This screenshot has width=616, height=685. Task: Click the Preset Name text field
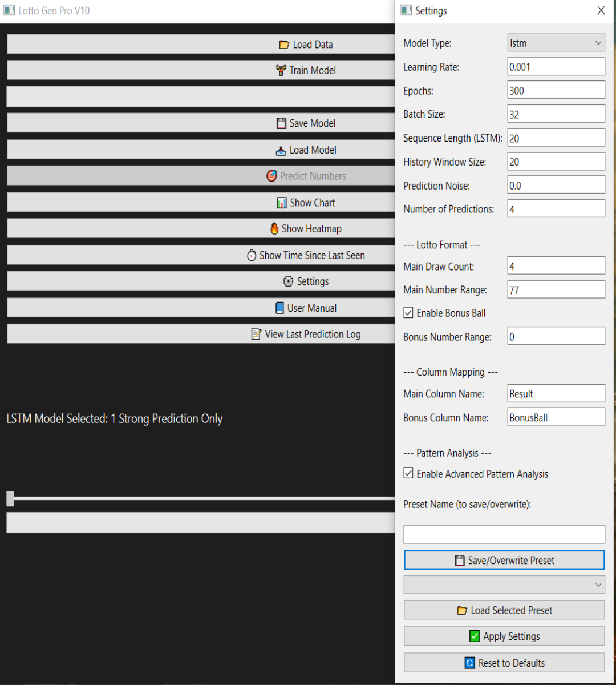(x=504, y=534)
